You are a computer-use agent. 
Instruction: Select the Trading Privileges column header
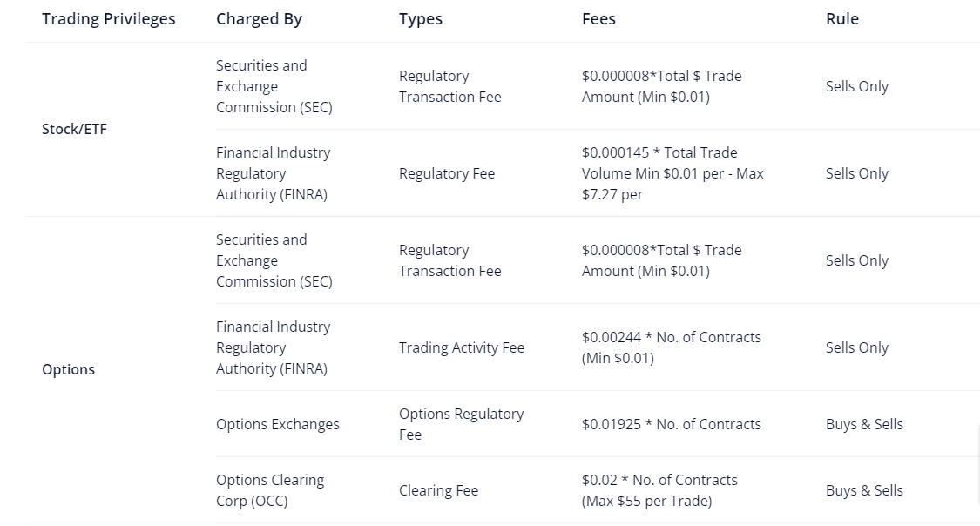[x=109, y=19]
